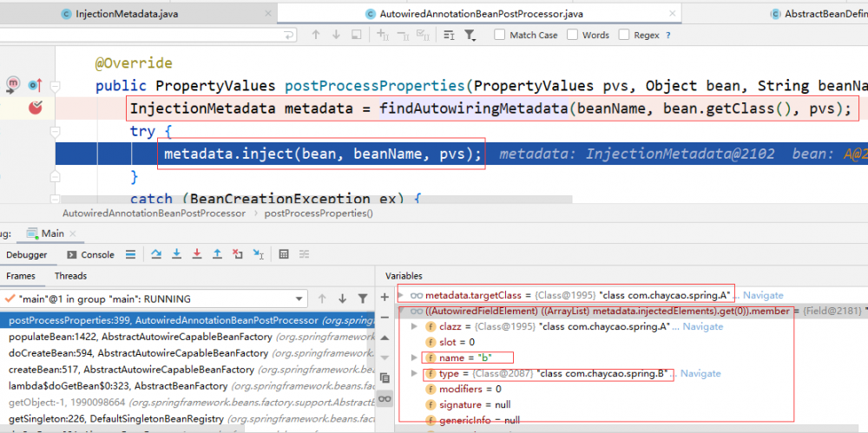The image size is (868, 433).
Task: Go to previous search occurrence arrow
Action: [315, 35]
